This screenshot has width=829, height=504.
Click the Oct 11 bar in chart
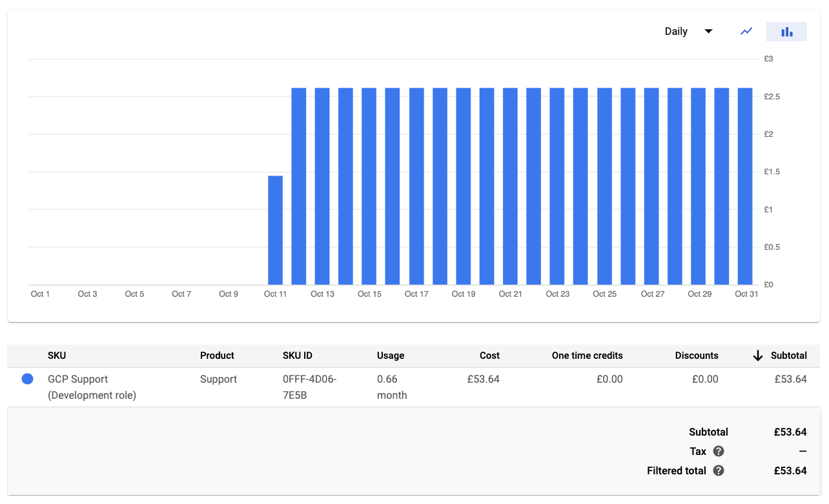(275, 230)
